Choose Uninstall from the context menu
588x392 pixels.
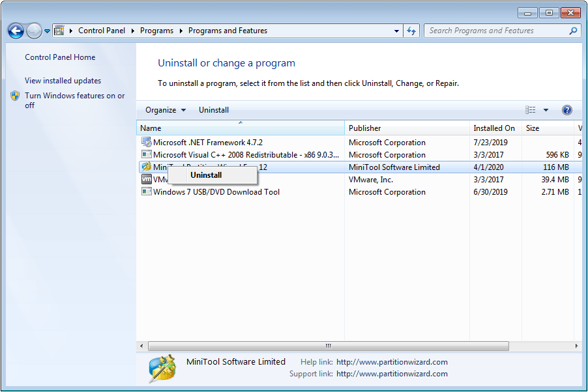point(213,175)
